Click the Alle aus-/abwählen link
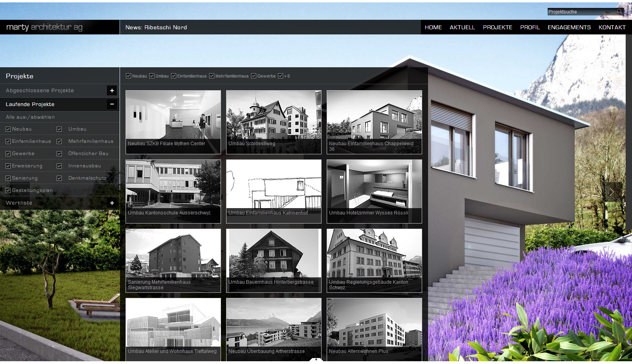Image resolution: width=632 pixels, height=364 pixels. pos(30,117)
